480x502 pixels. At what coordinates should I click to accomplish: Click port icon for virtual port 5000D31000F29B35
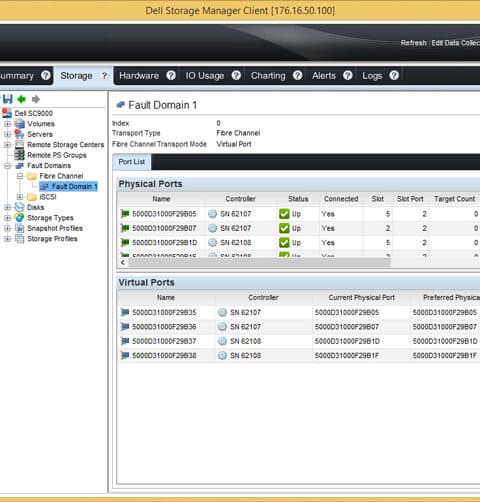tap(125, 312)
